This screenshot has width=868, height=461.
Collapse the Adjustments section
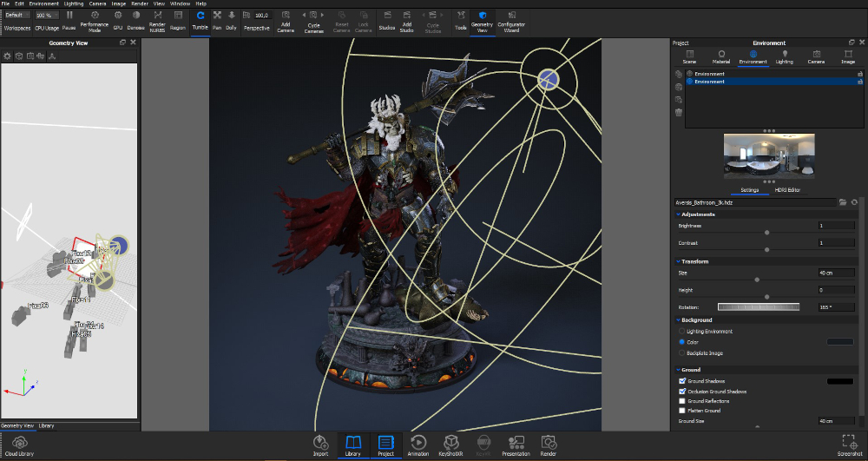(x=678, y=214)
